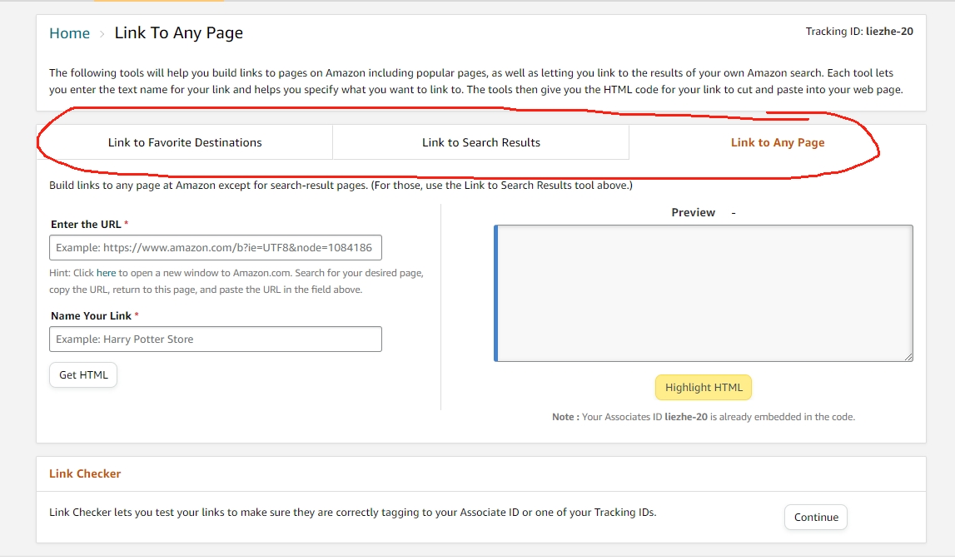Image resolution: width=955 pixels, height=560 pixels.
Task: Click the Preview text area resize handle
Action: 908,357
